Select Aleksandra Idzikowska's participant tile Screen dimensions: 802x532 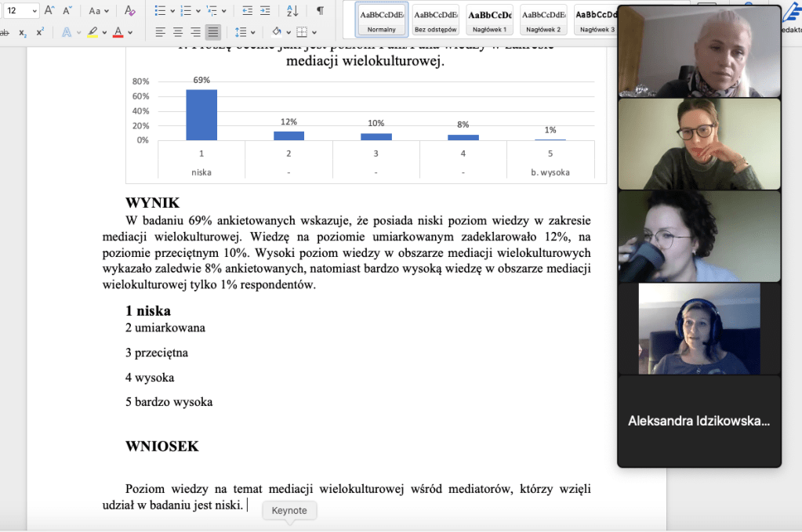coord(699,421)
